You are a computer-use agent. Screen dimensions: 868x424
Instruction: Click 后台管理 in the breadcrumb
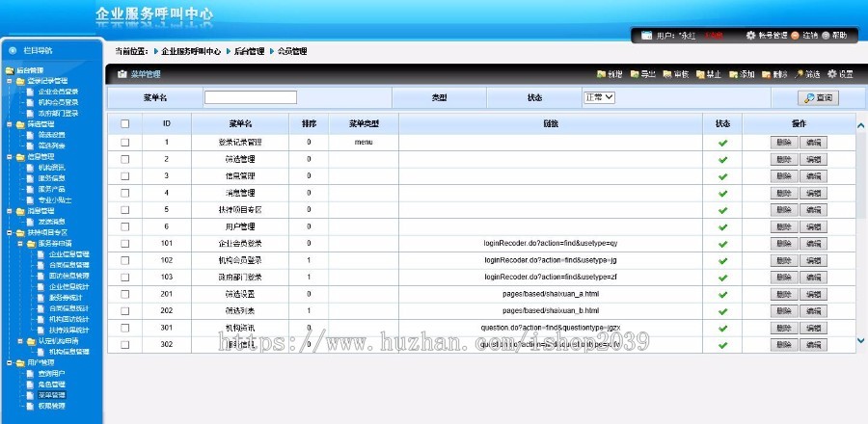249,51
